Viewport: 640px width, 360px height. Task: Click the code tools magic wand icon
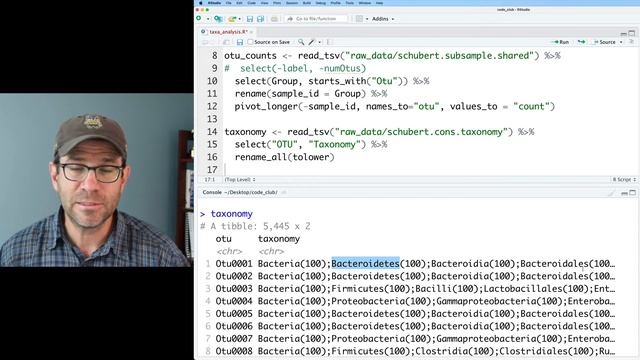click(x=312, y=42)
